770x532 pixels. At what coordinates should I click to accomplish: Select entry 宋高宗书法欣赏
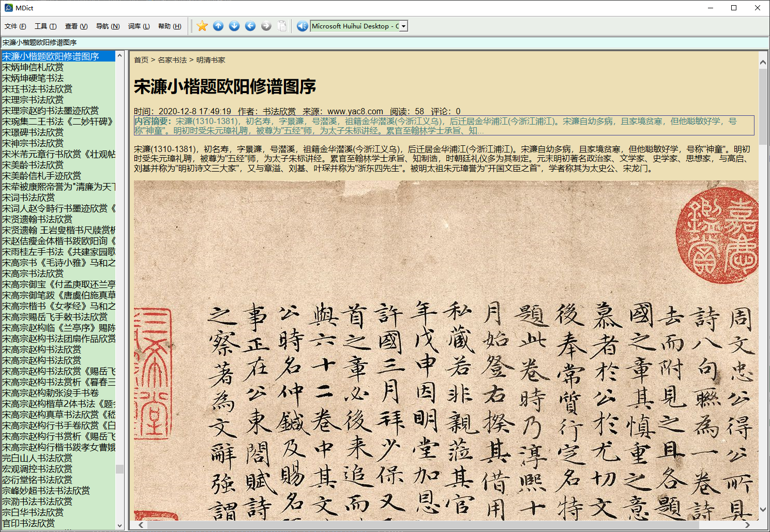pyautogui.click(x=33, y=273)
